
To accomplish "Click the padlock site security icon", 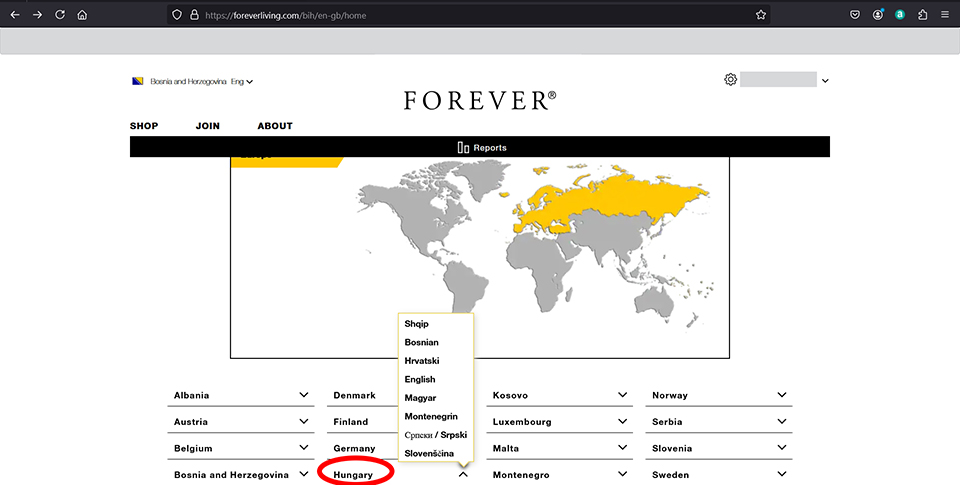I will click(x=194, y=15).
